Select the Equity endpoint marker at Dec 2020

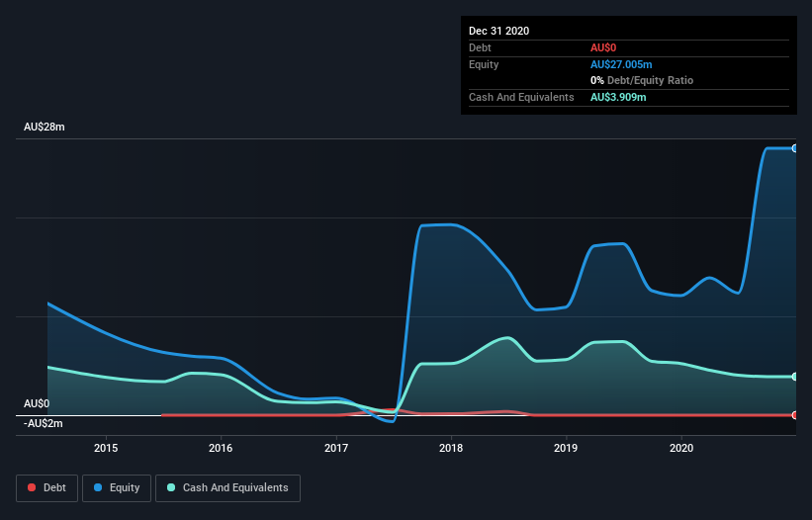pyautogui.click(x=795, y=148)
